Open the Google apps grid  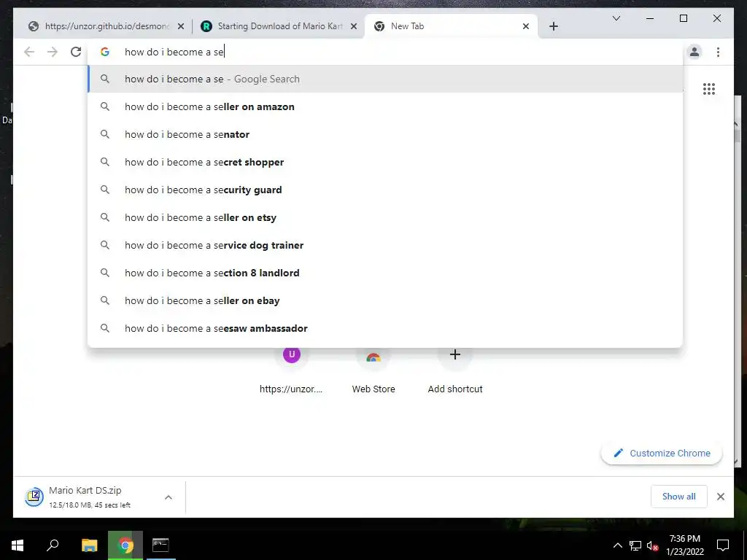(709, 89)
